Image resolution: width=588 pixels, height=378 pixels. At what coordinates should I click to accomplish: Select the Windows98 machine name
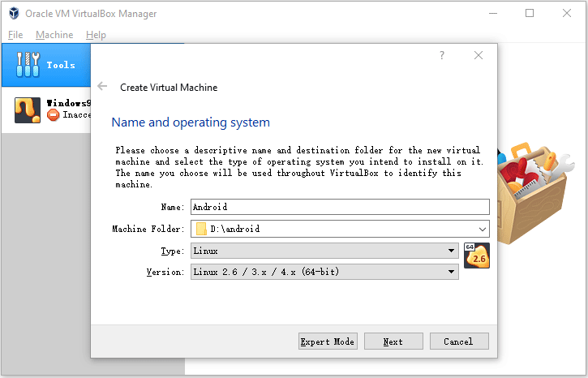68,103
